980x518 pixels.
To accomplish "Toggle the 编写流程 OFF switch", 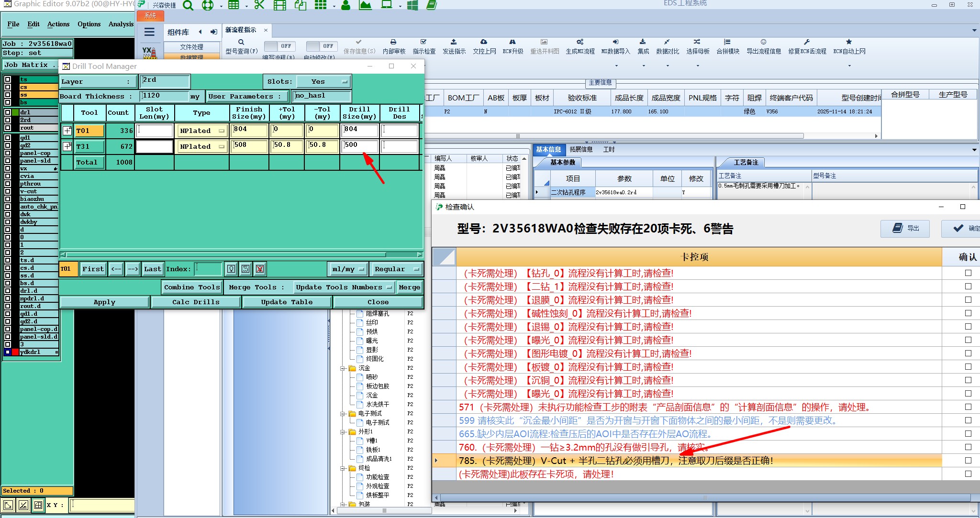I will [279, 46].
